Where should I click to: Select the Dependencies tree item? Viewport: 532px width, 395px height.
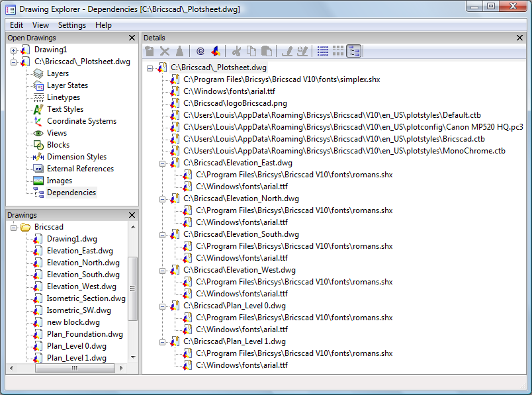[71, 193]
